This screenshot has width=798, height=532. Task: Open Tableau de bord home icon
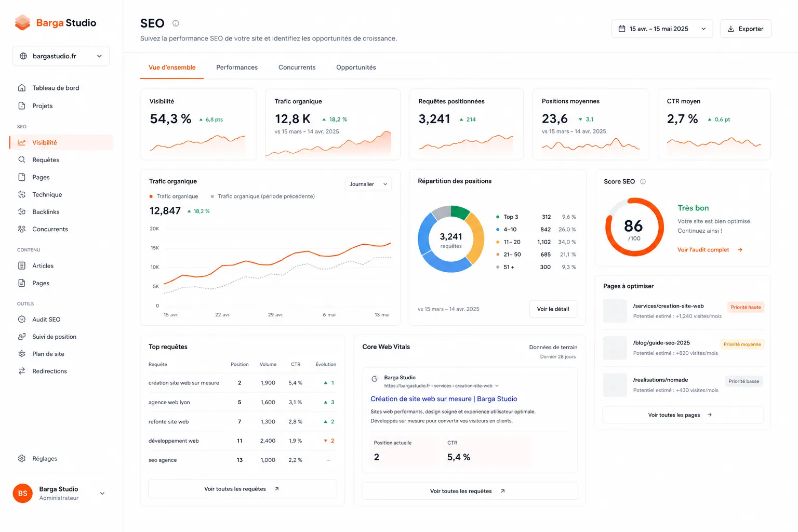coord(22,88)
